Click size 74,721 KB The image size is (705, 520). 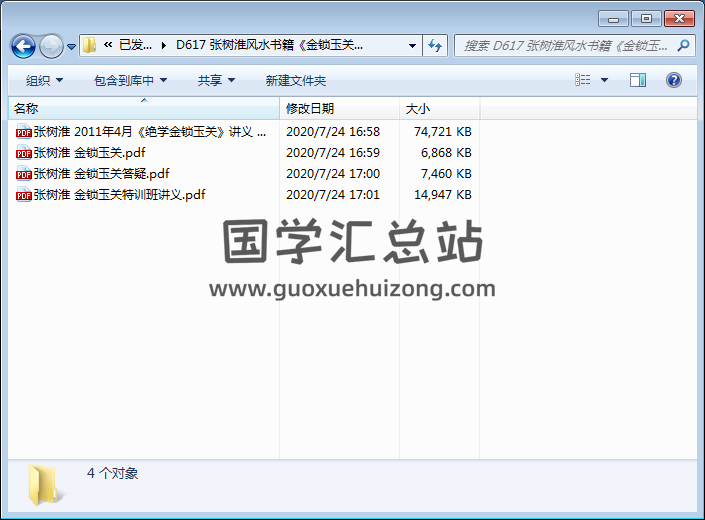(x=442, y=132)
